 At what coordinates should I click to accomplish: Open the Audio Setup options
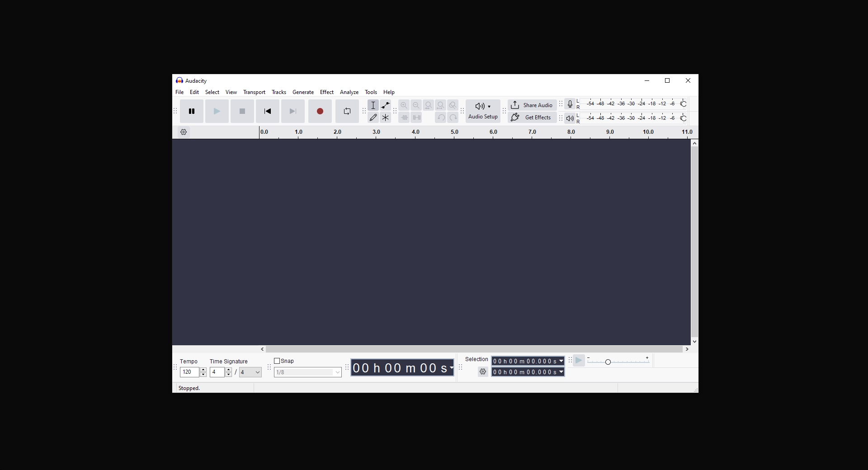[x=482, y=110]
